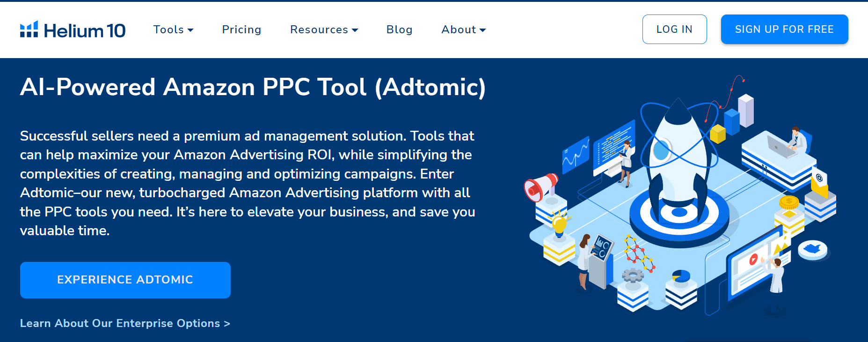Click the Helium 10 logo
The image size is (868, 342).
73,30
